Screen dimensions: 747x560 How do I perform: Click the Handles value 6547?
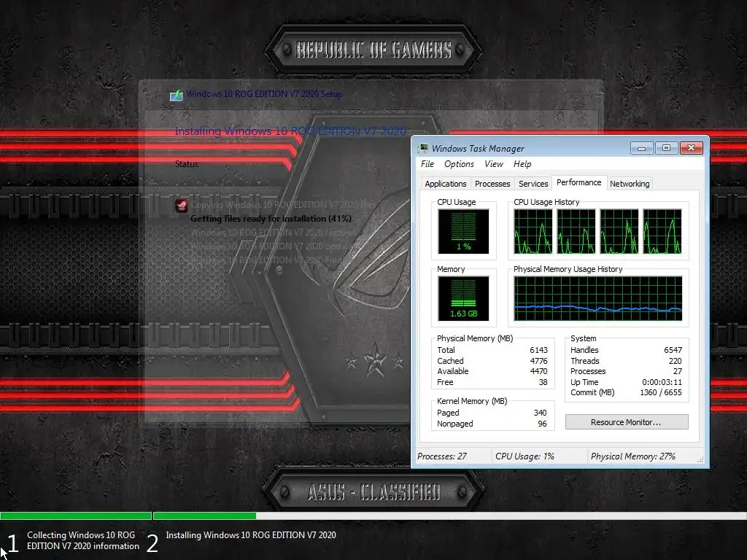coord(673,350)
